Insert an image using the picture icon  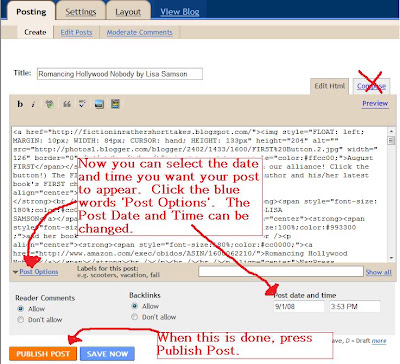(x=99, y=104)
